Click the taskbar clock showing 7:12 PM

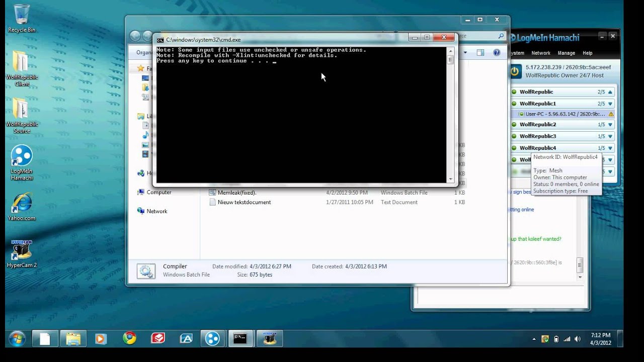[x=601, y=339]
